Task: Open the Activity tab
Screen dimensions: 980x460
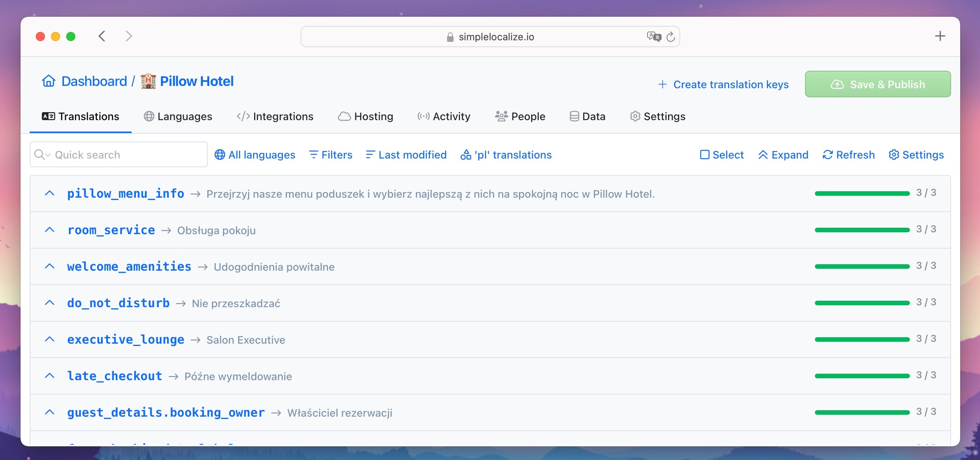Action: 444,116
